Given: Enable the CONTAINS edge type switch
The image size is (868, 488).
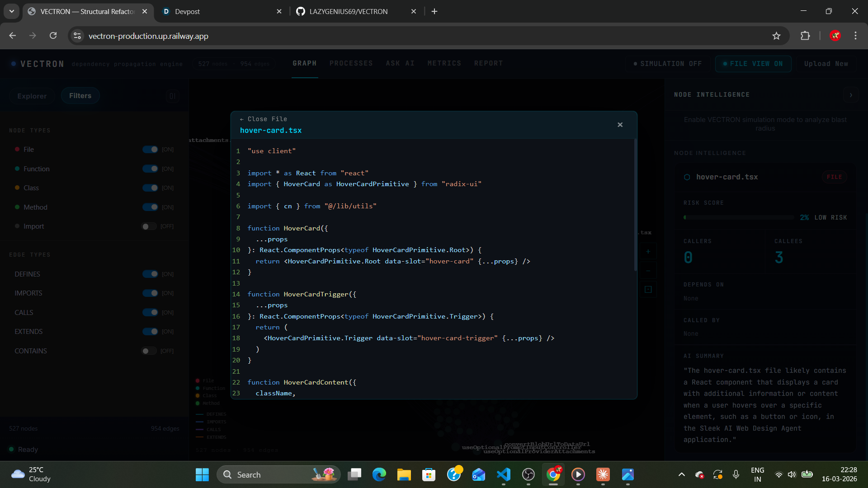Looking at the screenshot, I should click(149, 351).
